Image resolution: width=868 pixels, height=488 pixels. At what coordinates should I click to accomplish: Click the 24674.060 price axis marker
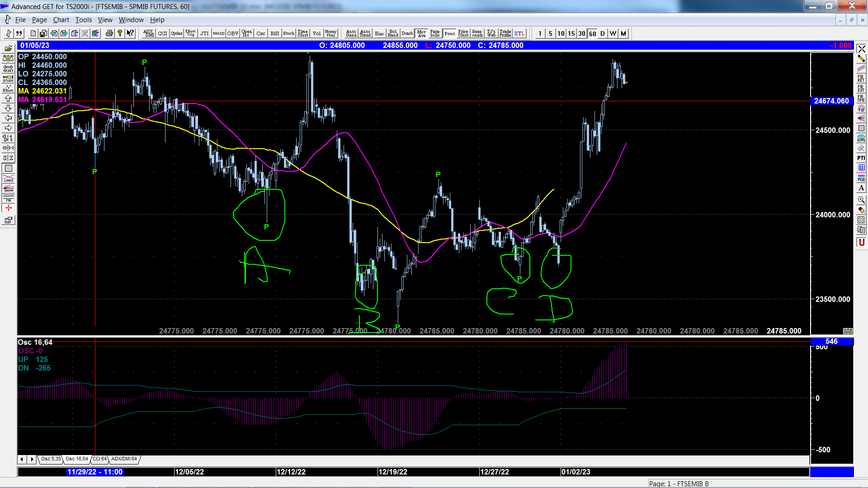coord(831,101)
